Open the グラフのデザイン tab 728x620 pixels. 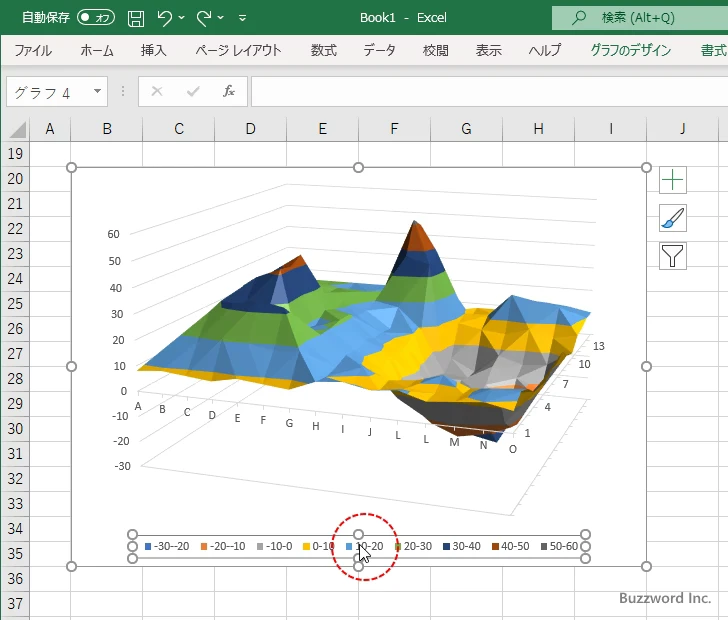coord(630,50)
